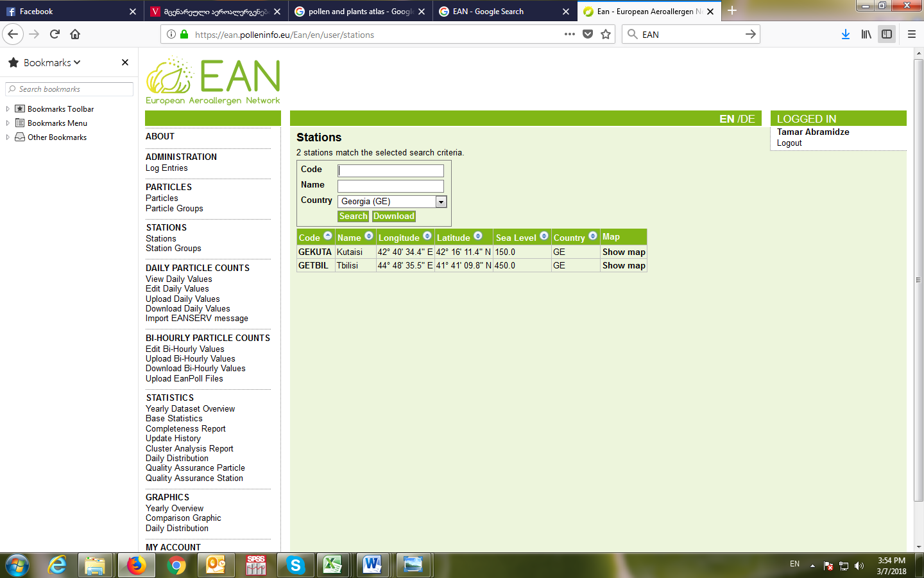Open the Library icon in the toolbar

[x=866, y=35]
